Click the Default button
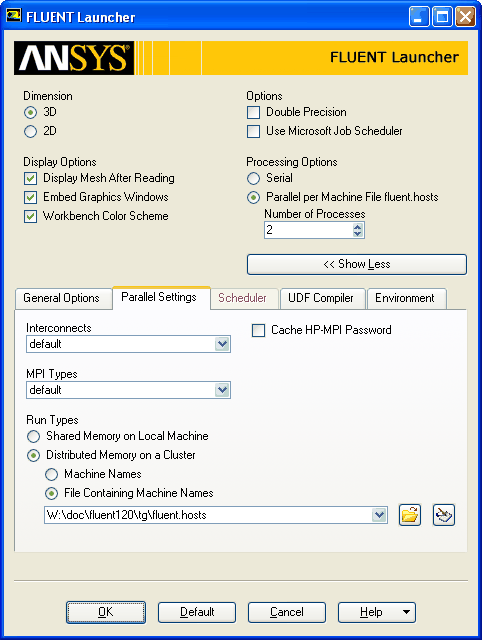The image size is (482, 640). point(197,612)
